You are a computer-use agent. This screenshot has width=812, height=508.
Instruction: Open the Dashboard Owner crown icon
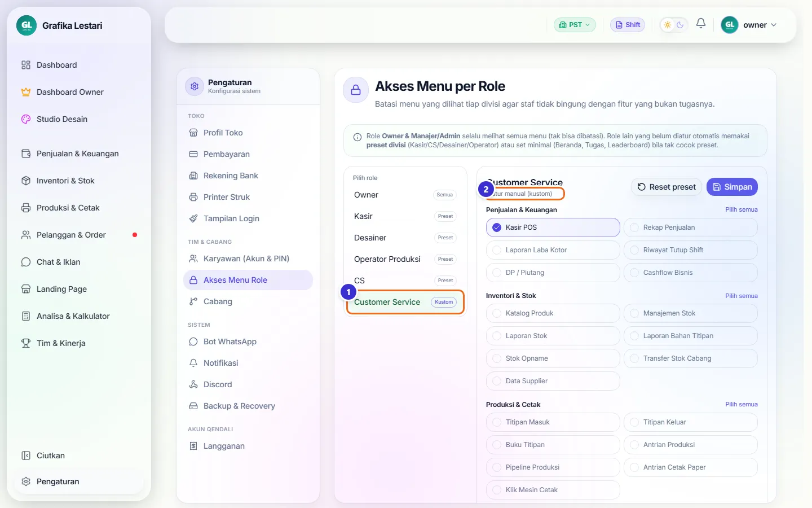click(26, 92)
